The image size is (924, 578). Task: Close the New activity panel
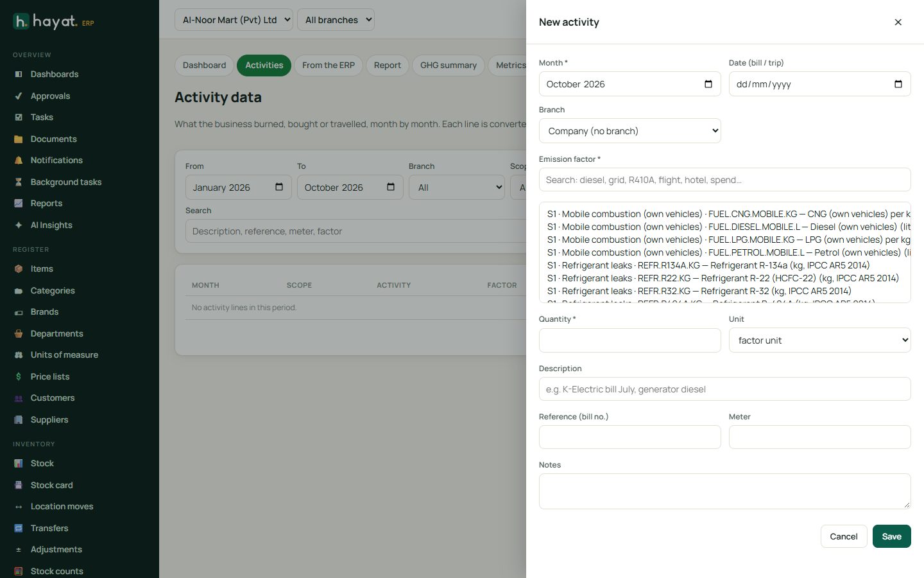pyautogui.click(x=898, y=22)
